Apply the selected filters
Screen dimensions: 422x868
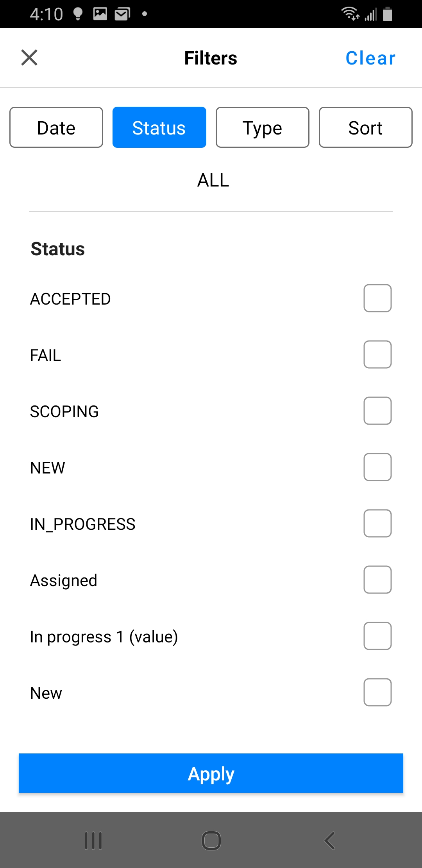[211, 773]
